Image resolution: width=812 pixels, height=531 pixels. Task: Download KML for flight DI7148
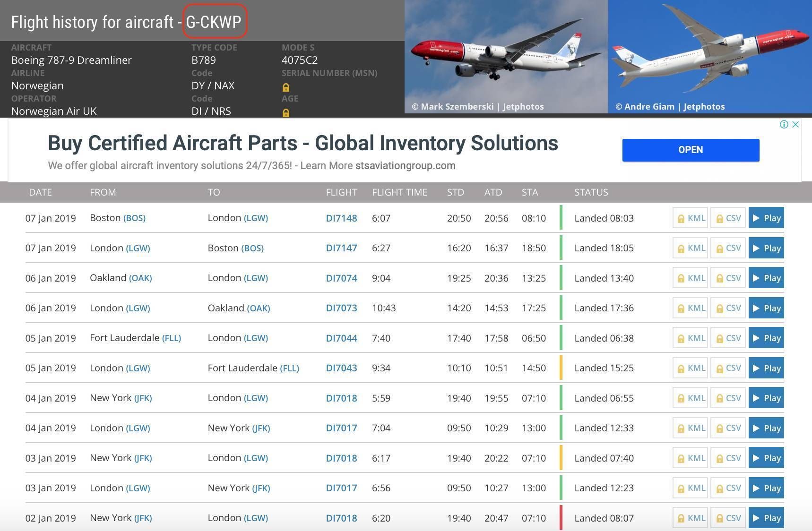pyautogui.click(x=690, y=218)
